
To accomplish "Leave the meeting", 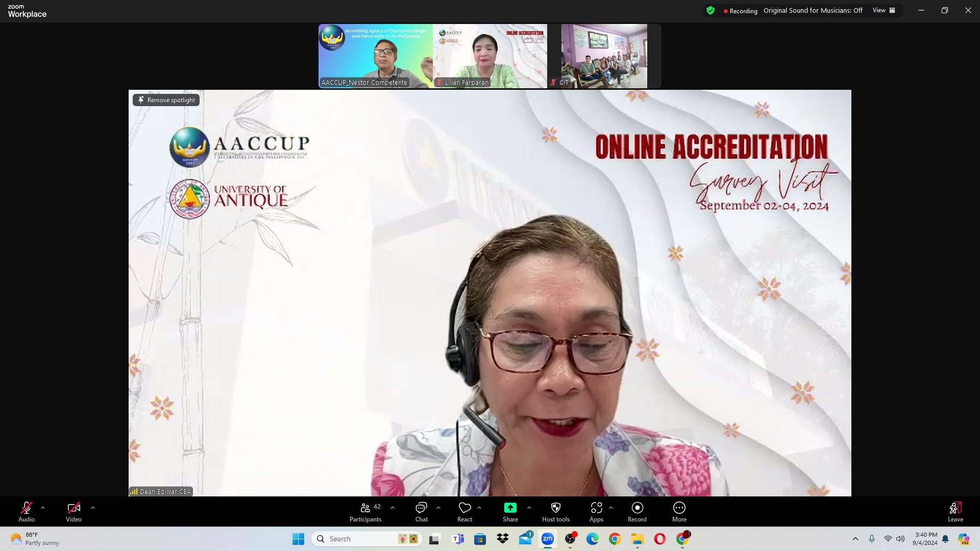I will (x=955, y=512).
